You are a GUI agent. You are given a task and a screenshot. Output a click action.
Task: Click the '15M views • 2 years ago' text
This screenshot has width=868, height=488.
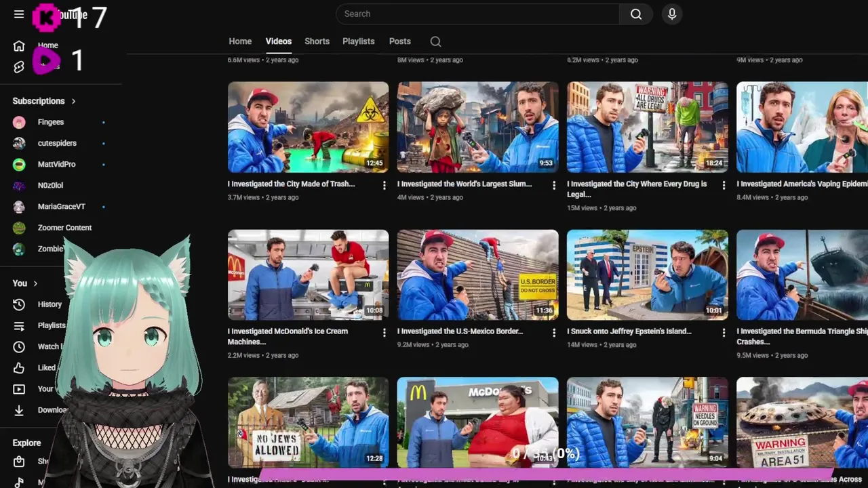click(x=601, y=208)
